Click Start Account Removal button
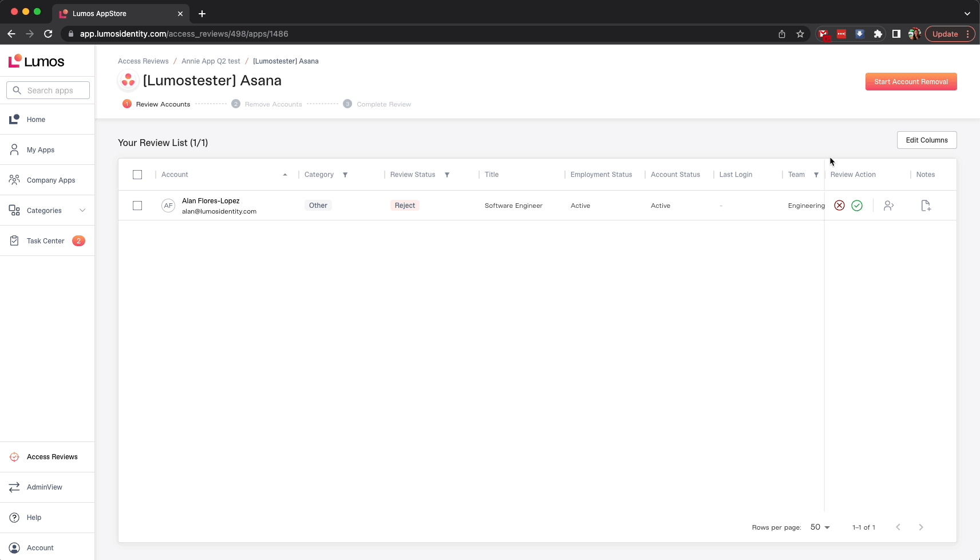The height and width of the screenshot is (560, 980). (x=911, y=82)
